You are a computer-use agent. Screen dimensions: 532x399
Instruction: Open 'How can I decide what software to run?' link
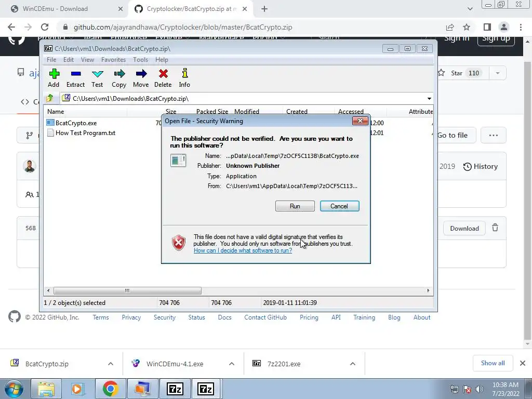pyautogui.click(x=243, y=250)
